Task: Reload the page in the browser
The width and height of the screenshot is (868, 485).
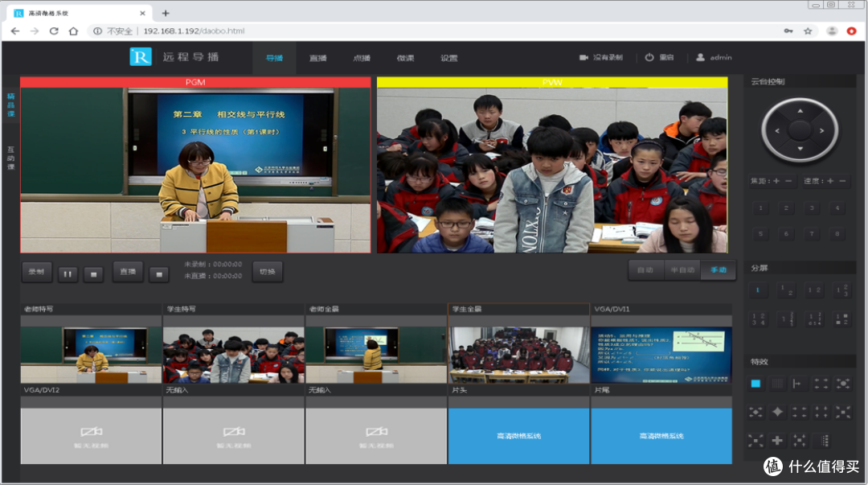Action: tap(54, 31)
